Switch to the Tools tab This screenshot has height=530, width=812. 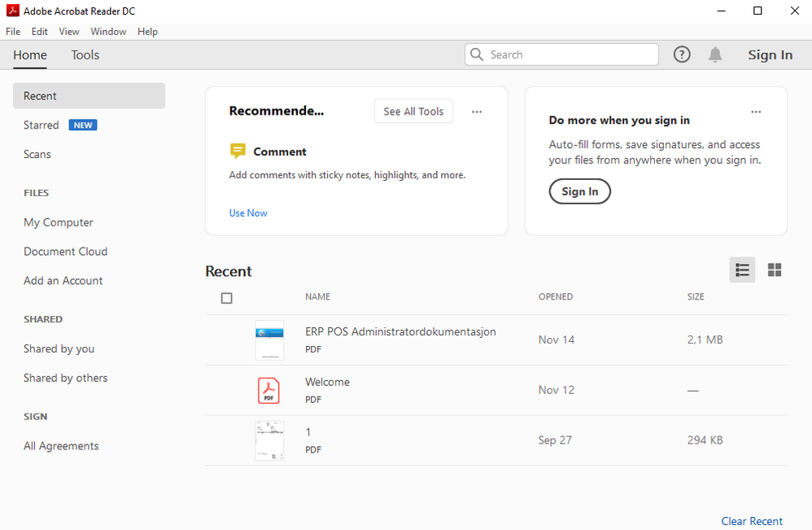[85, 55]
